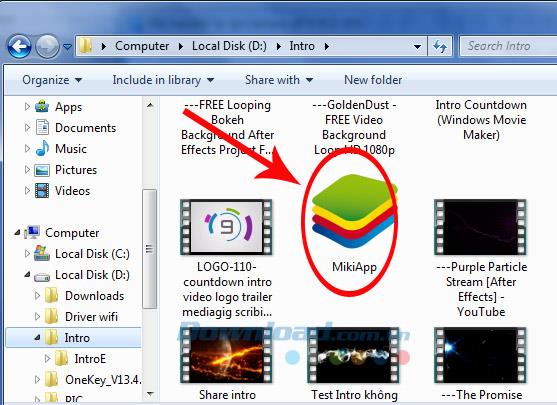Screen dimensions: 557x405
Task: Open the recent pages dropdown arrow
Action: [x=67, y=46]
